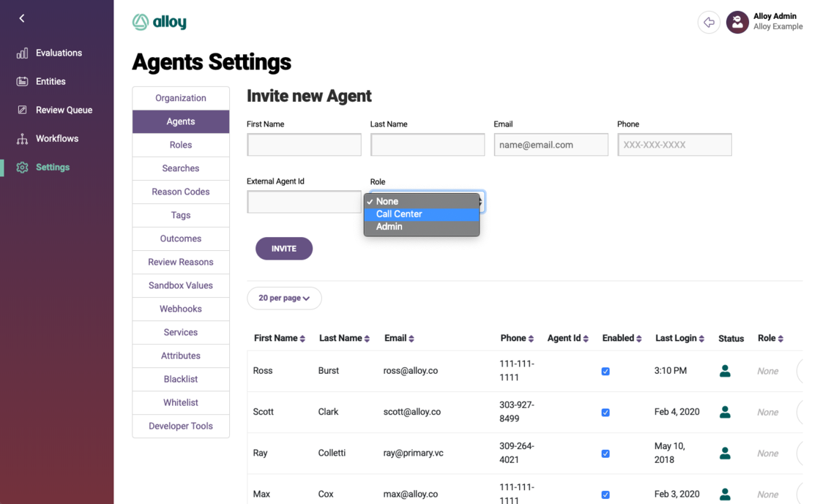Switch to the Roles settings tab
Screen dimensions: 820x504
pos(180,145)
